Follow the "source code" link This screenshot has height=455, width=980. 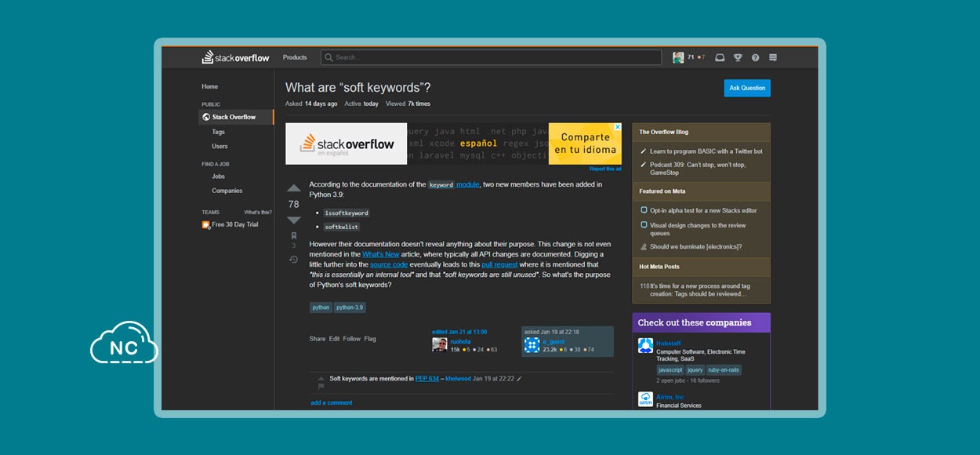[x=389, y=264]
